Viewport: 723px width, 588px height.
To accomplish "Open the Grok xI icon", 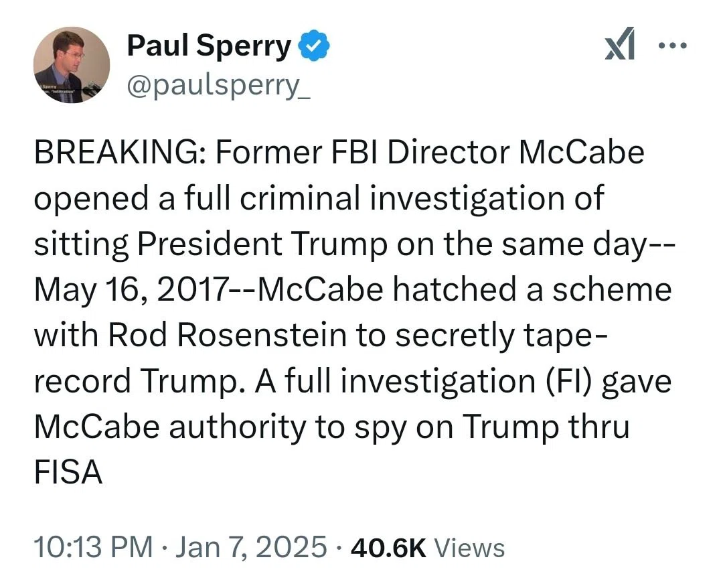I will [620, 44].
